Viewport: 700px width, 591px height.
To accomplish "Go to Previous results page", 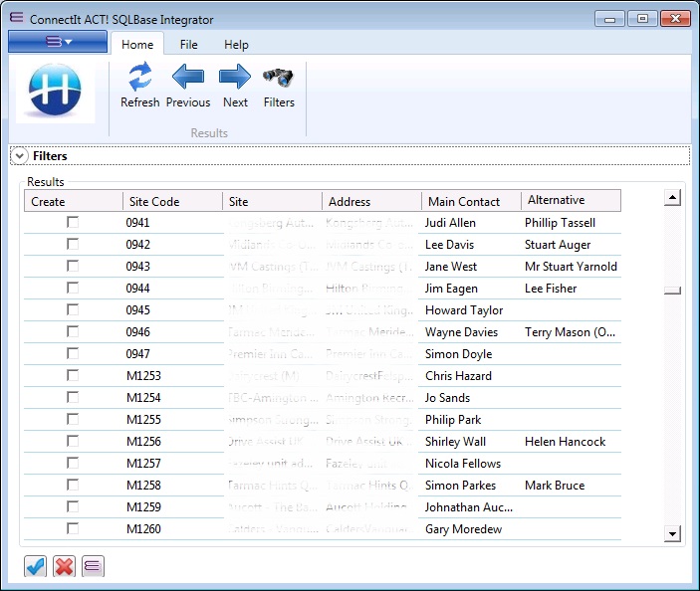I will click(x=187, y=78).
